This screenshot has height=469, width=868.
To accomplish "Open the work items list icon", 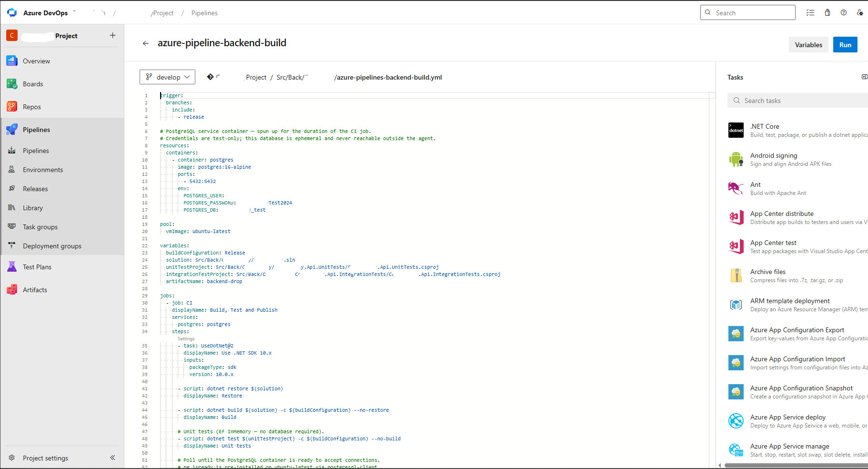I will [810, 13].
